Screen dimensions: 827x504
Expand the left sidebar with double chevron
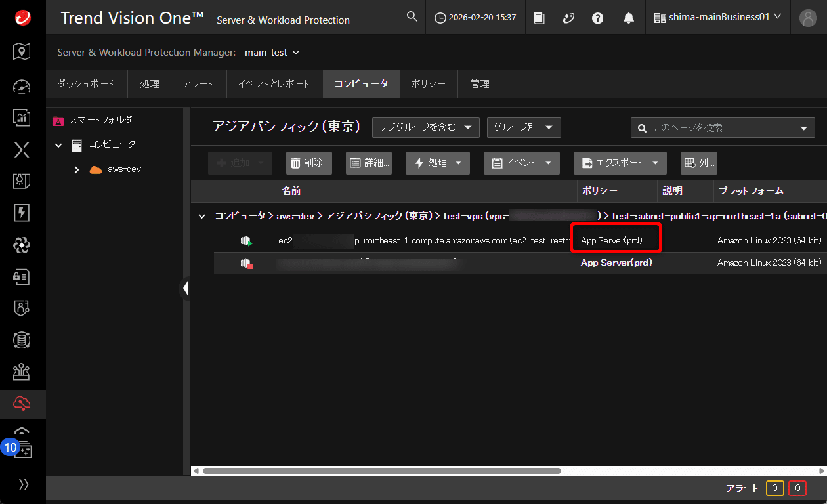coord(24,484)
